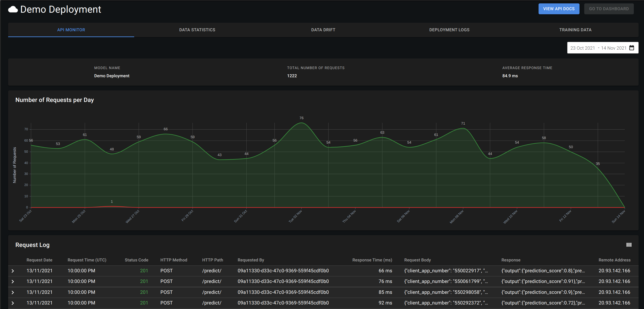Click the Number of Requests per Day heading
The height and width of the screenshot is (309, 644).
[x=55, y=100]
